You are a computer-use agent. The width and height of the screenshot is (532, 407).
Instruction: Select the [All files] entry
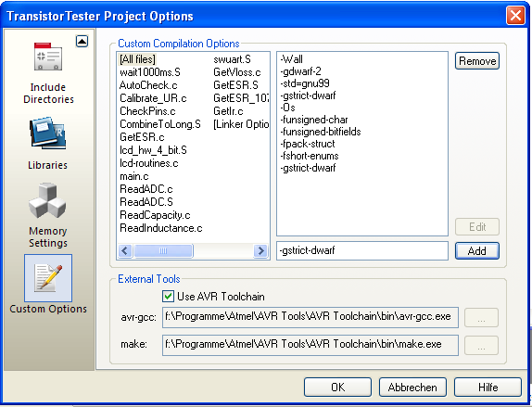(x=137, y=59)
